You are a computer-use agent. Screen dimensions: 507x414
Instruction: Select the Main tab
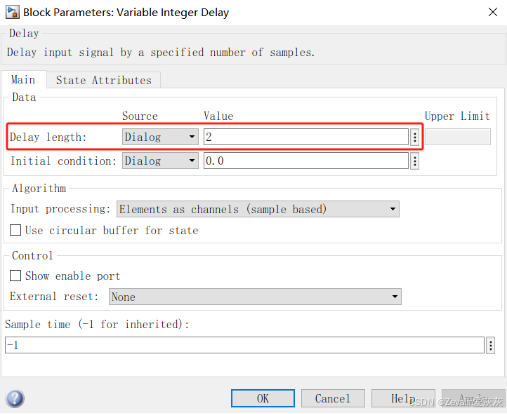pyautogui.click(x=23, y=80)
